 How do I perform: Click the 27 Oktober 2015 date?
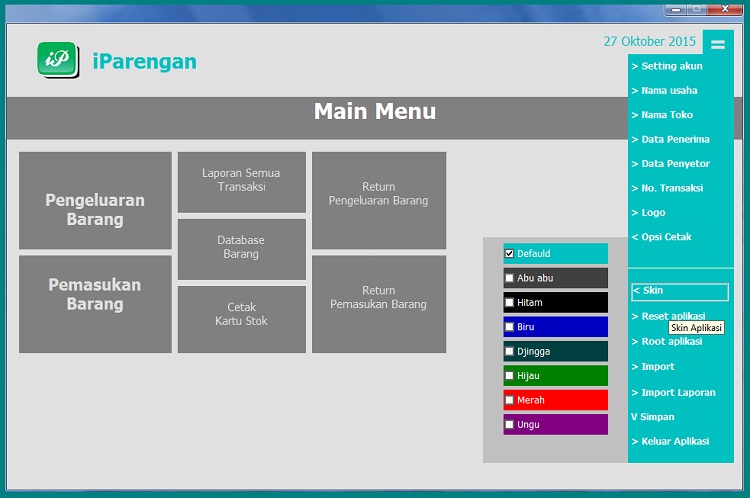coord(650,42)
